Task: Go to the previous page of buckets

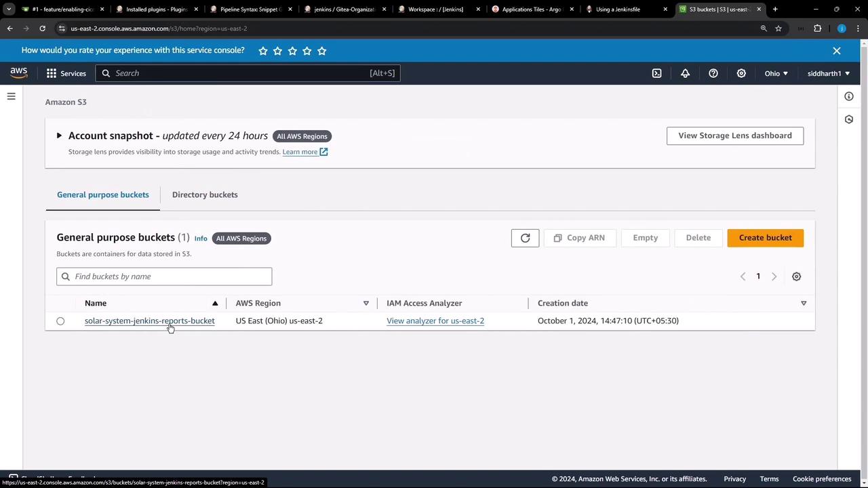Action: (x=743, y=277)
